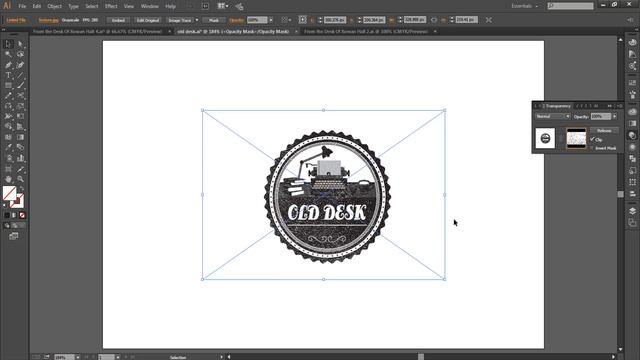Choose the Lasso tool
The height and width of the screenshot is (360, 640).
pyautogui.click(x=20, y=54)
